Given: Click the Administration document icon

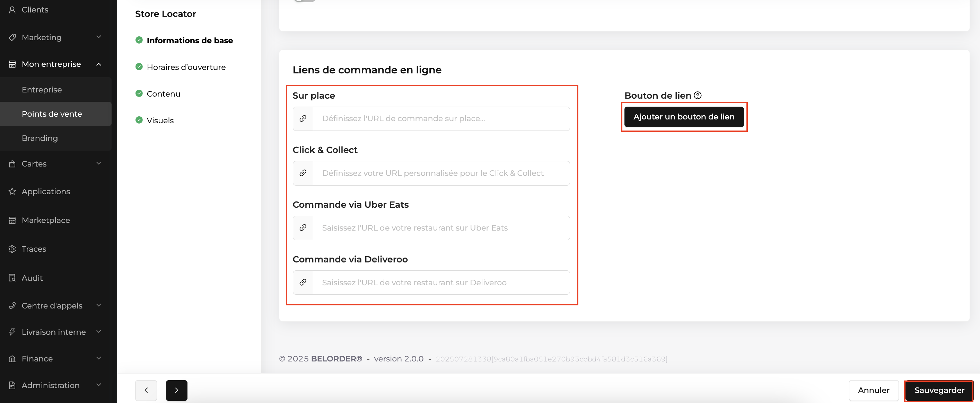Looking at the screenshot, I should pos(12,385).
